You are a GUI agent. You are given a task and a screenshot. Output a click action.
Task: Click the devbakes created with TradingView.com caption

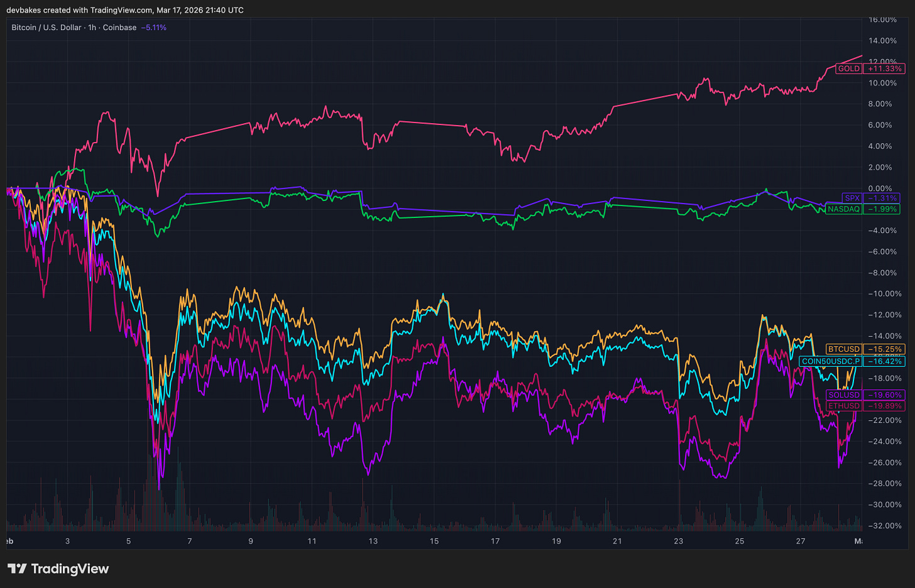125,10
